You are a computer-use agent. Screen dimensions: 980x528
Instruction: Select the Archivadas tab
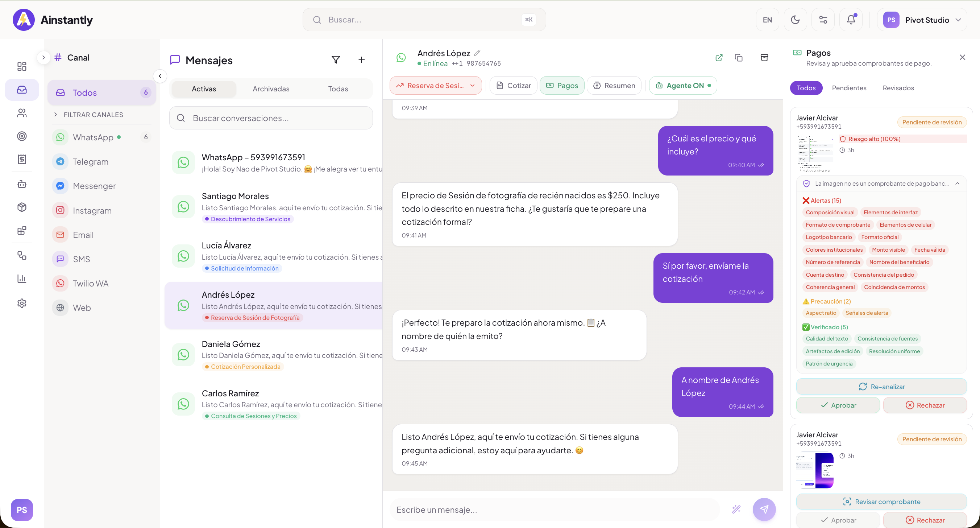[271, 89]
